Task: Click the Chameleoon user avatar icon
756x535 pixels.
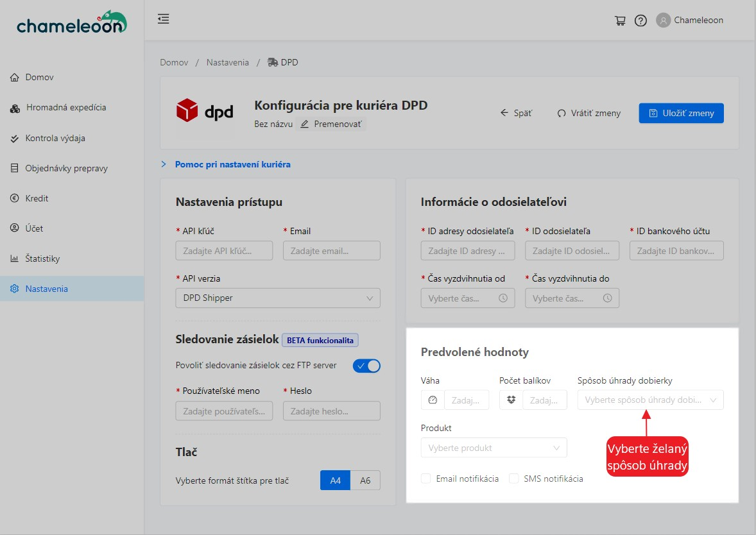Action: [663, 21]
